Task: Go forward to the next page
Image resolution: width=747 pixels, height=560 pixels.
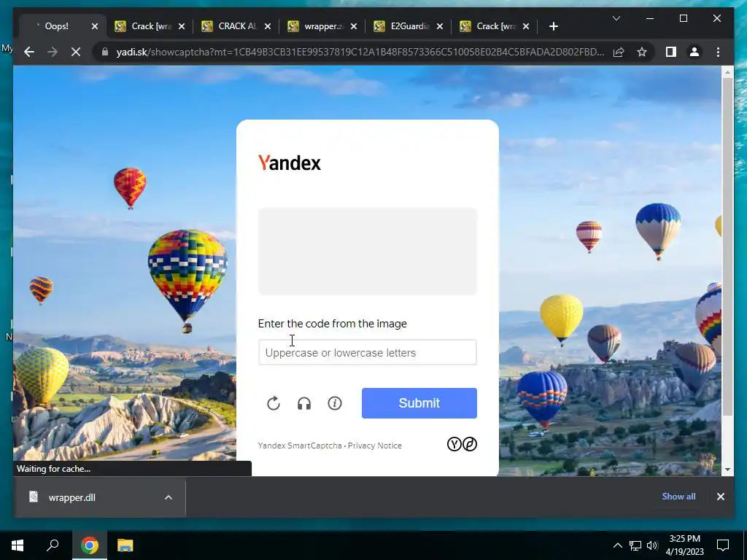Action: pos(53,52)
